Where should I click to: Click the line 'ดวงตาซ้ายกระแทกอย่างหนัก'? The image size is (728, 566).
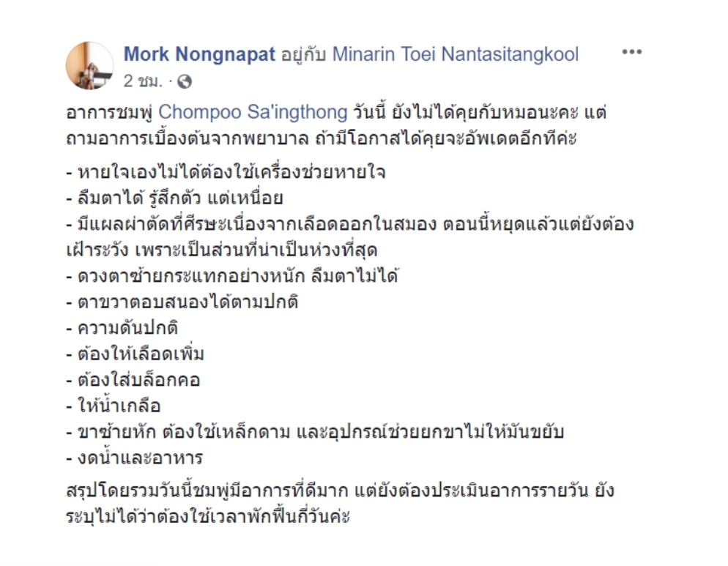click(x=232, y=276)
